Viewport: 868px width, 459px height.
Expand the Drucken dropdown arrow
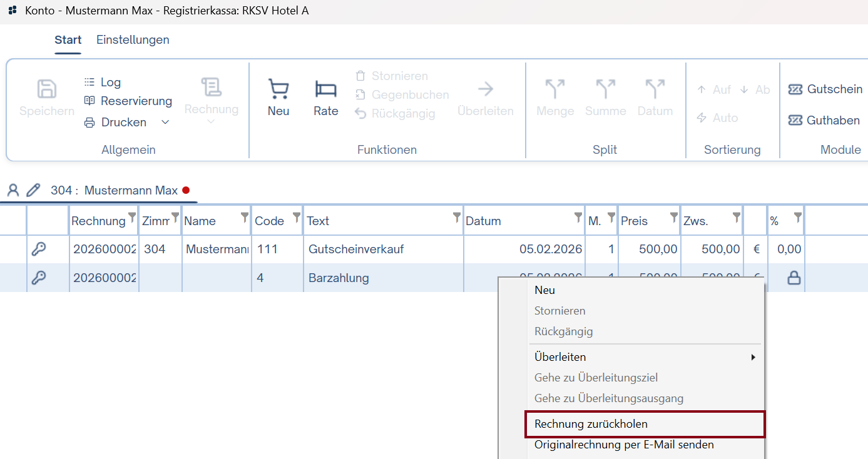(x=165, y=122)
